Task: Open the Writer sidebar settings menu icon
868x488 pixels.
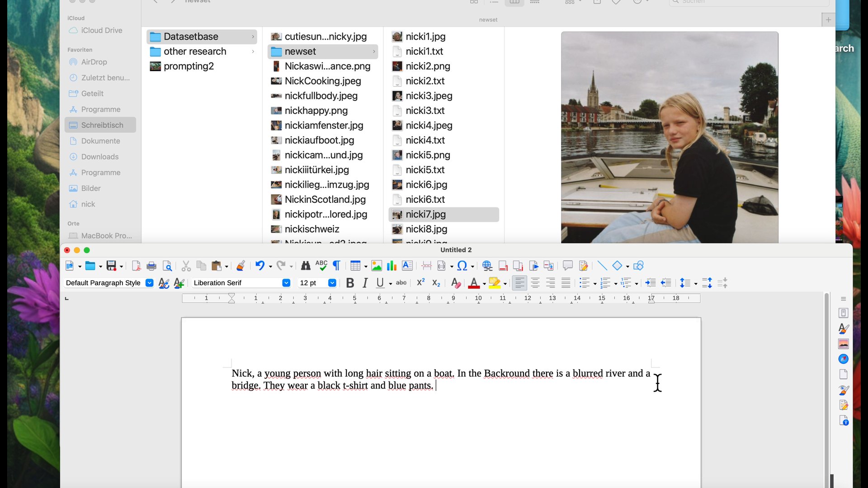Action: 844,299
